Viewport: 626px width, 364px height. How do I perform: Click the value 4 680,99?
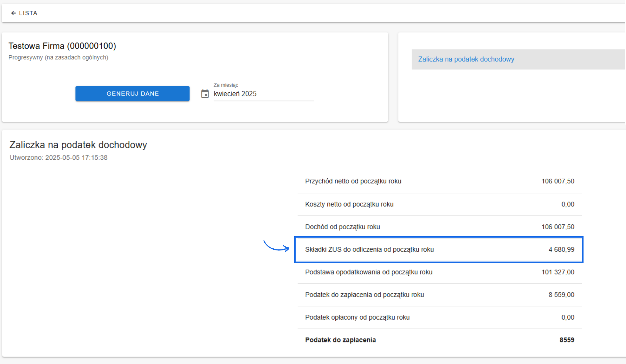(x=561, y=249)
